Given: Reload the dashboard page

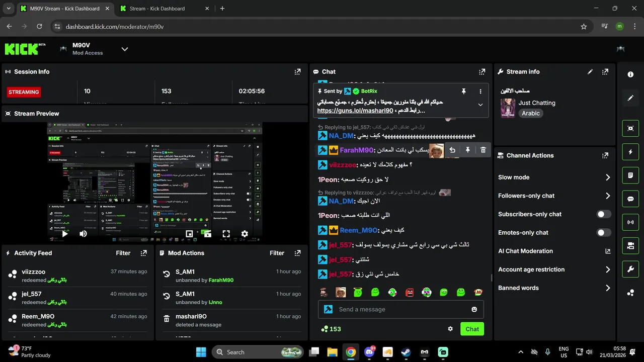Looking at the screenshot, I should point(39,27).
